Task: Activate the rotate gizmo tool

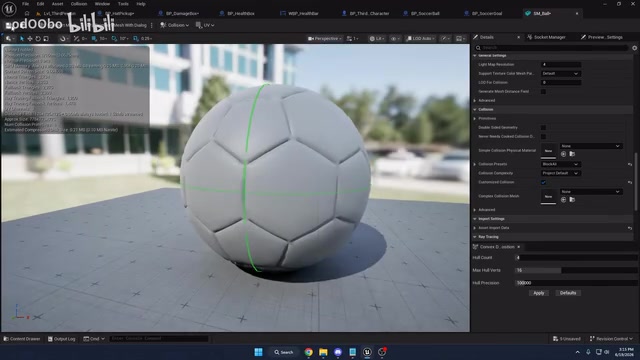Action: 38,38
